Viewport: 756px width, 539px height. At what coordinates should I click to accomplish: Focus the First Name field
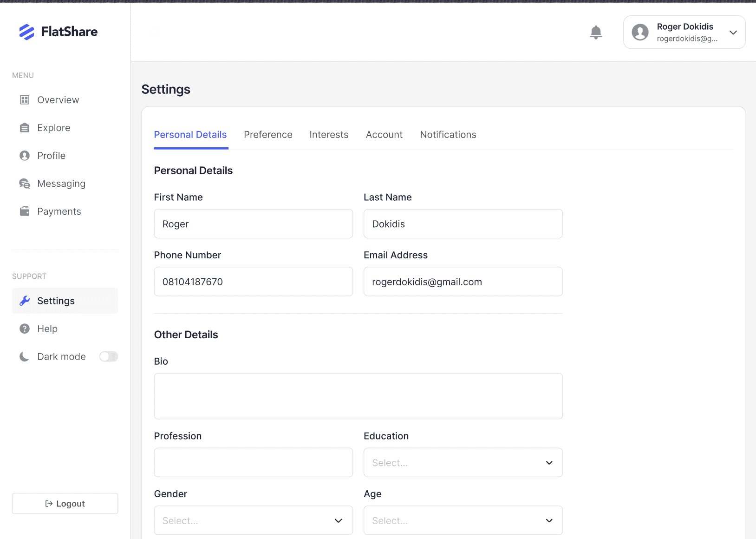click(x=254, y=223)
